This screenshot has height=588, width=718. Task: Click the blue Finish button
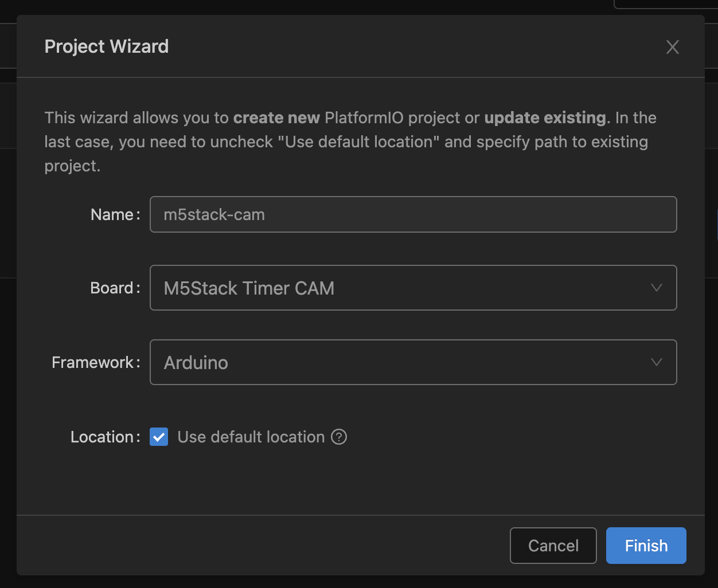646,546
